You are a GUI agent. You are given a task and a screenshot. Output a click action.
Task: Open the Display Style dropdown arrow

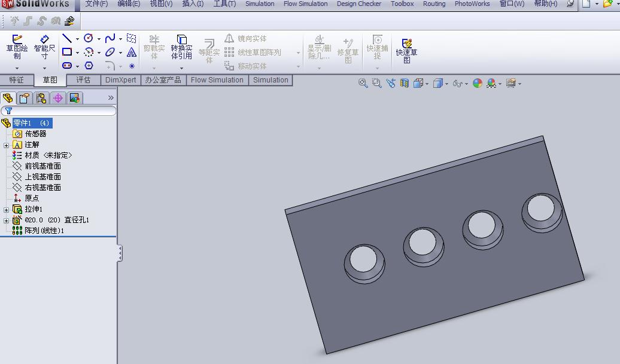(x=446, y=84)
